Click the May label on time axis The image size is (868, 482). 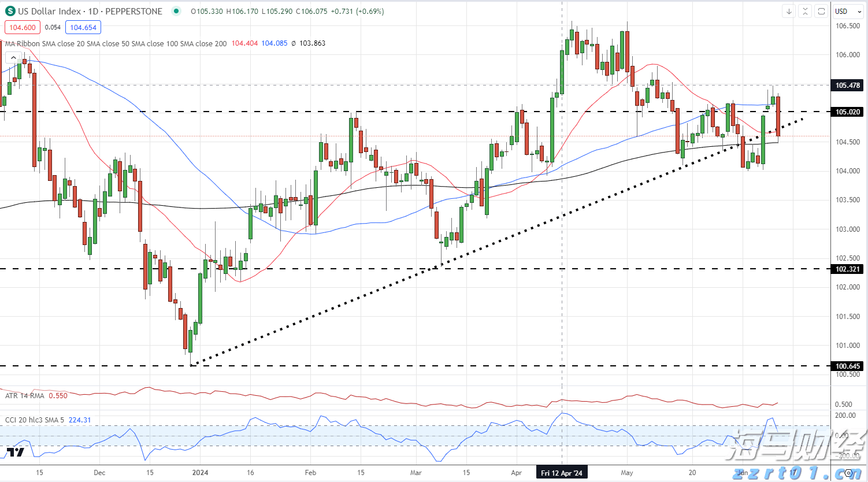[x=627, y=473]
